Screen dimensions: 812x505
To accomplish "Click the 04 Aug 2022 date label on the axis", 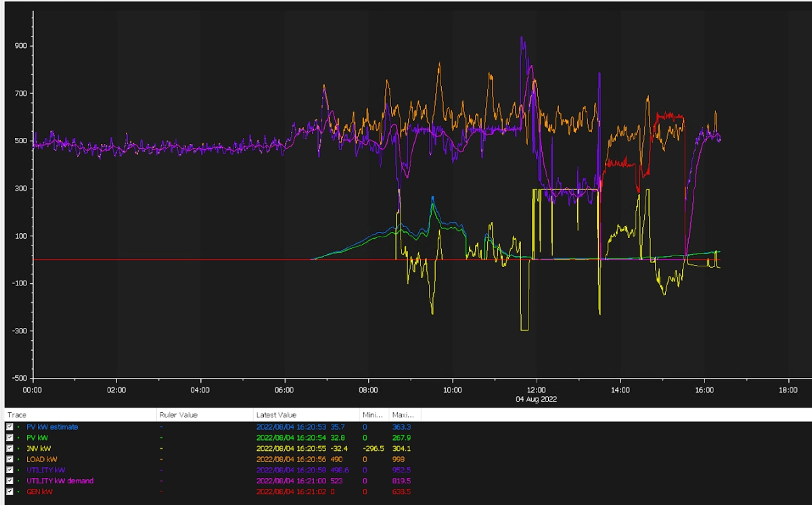I will [538, 399].
